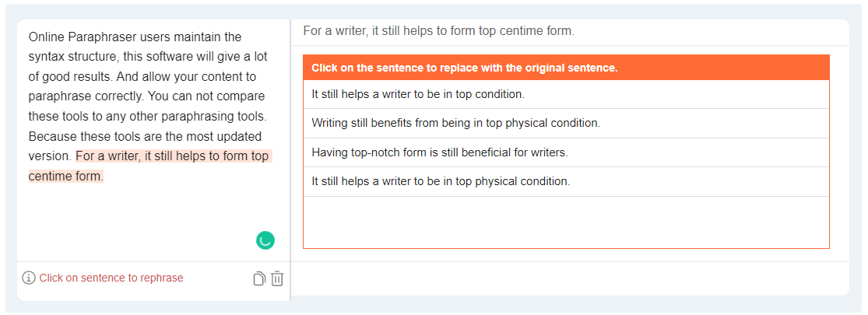
Task: Delete the input text with the trash icon
Action: click(x=277, y=278)
